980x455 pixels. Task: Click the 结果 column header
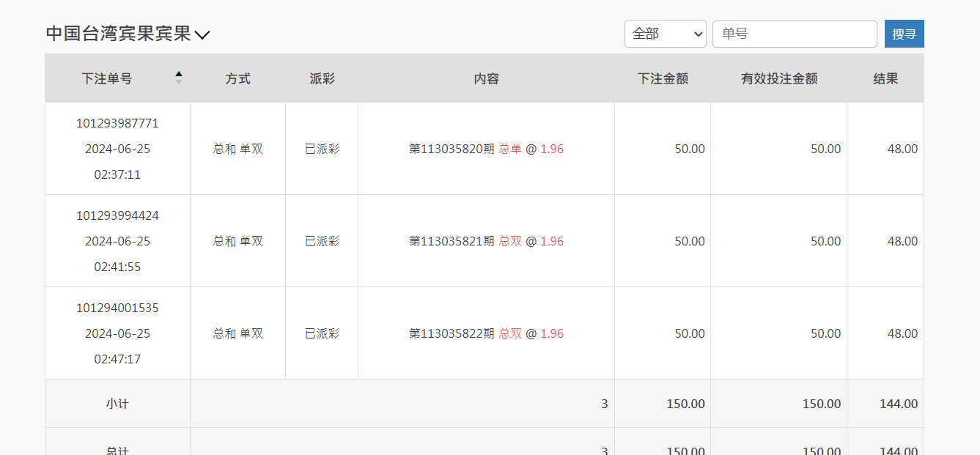pyautogui.click(x=885, y=78)
